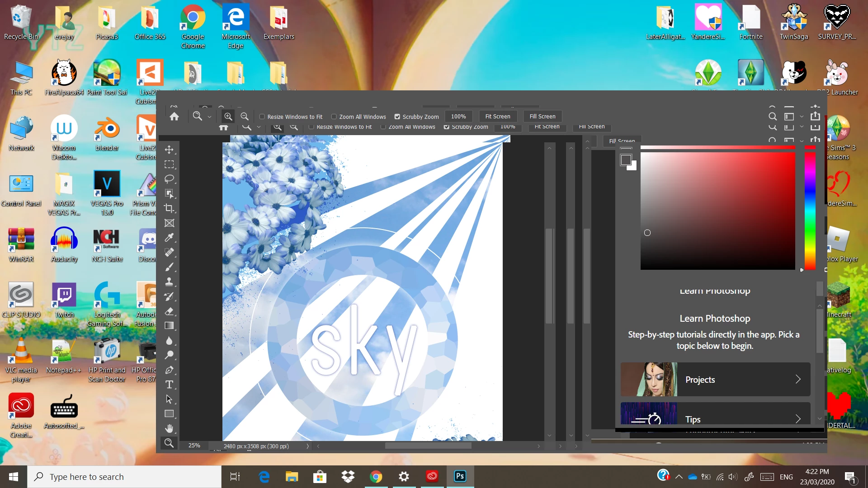Select the Eyedropper tool
The image size is (868, 488).
tap(169, 238)
